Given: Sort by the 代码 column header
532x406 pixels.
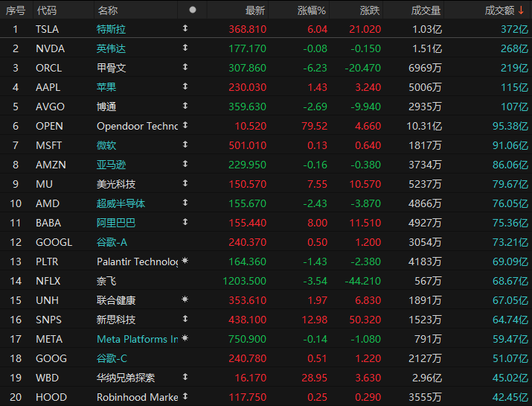Looking at the screenshot, I should pos(47,10).
